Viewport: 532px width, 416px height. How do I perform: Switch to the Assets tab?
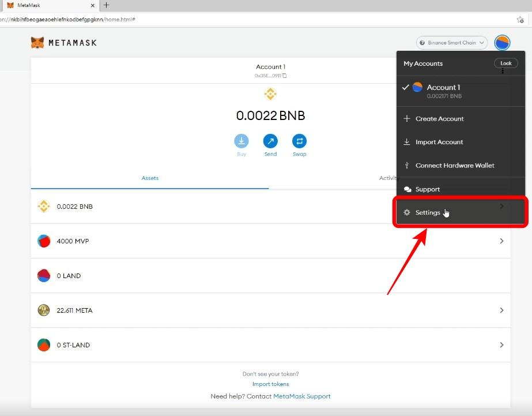tap(150, 178)
